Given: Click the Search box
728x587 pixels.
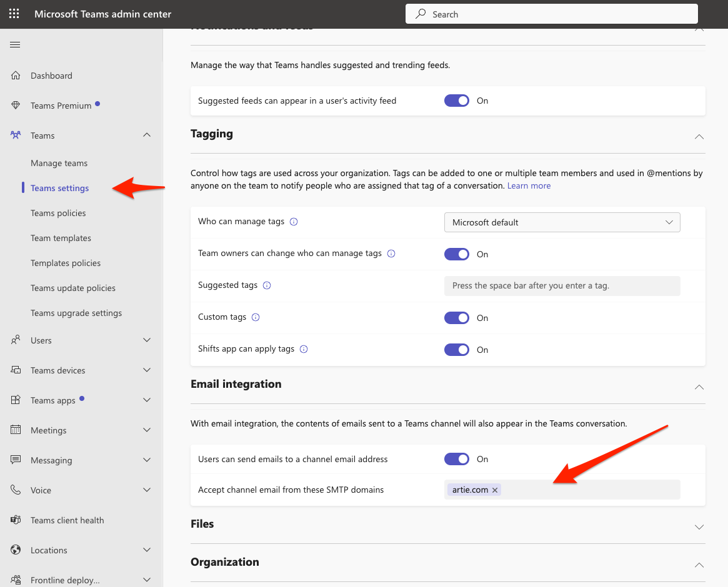Looking at the screenshot, I should (552, 14).
